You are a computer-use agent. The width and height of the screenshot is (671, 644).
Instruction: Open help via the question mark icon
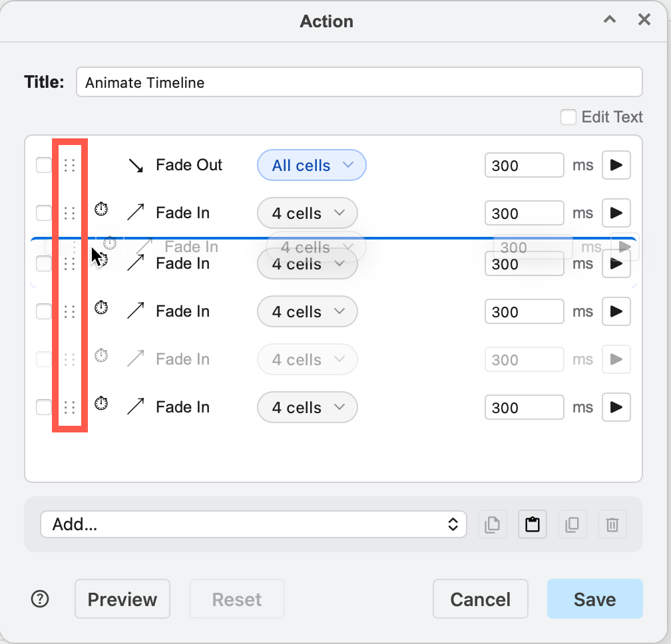pyautogui.click(x=40, y=599)
